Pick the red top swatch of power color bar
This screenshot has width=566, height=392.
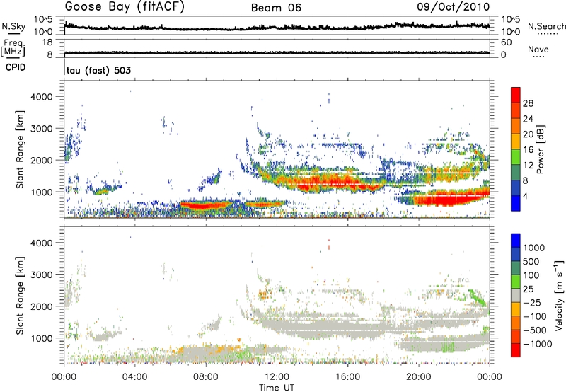click(x=516, y=95)
